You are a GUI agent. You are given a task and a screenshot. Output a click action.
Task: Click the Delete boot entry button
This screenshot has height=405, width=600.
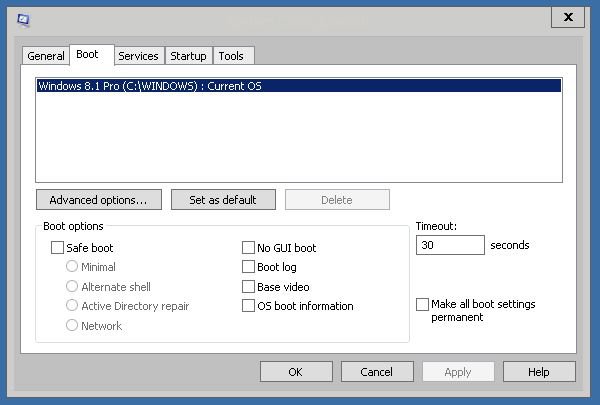click(337, 200)
